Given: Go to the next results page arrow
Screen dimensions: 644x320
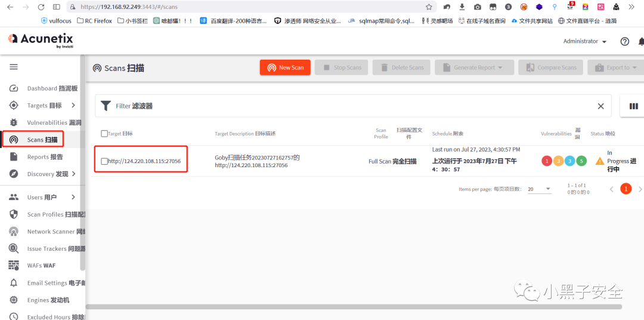Looking at the screenshot, I should (640, 189).
